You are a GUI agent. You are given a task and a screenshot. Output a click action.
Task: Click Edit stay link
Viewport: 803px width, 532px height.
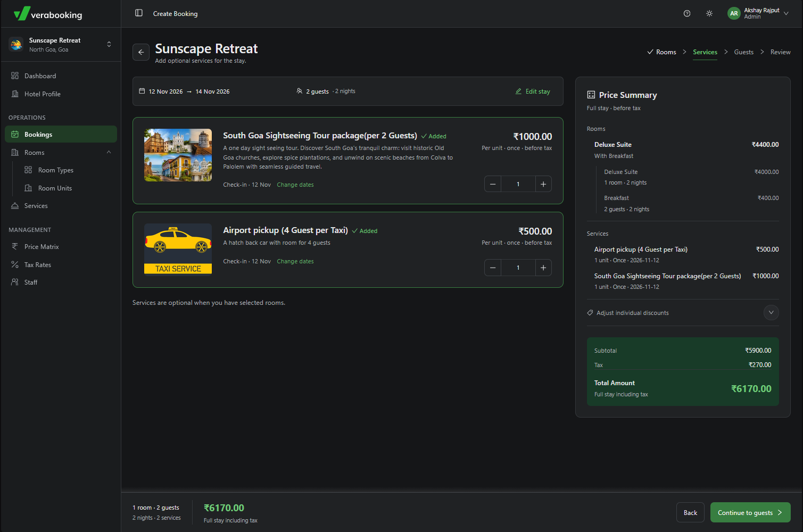pos(533,91)
